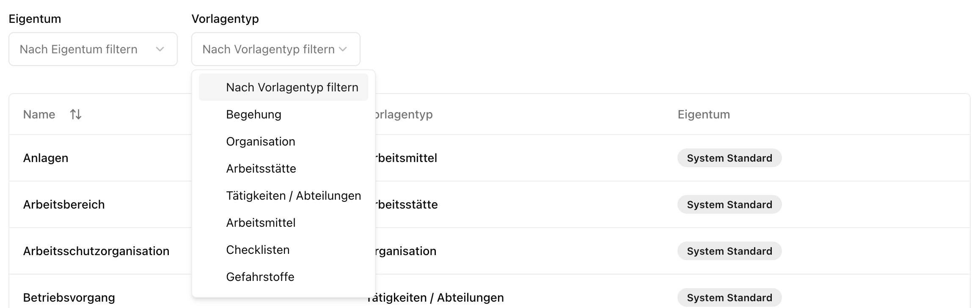
Task: Pick Arbeitsstätte from the dropdown options
Action: click(261, 168)
